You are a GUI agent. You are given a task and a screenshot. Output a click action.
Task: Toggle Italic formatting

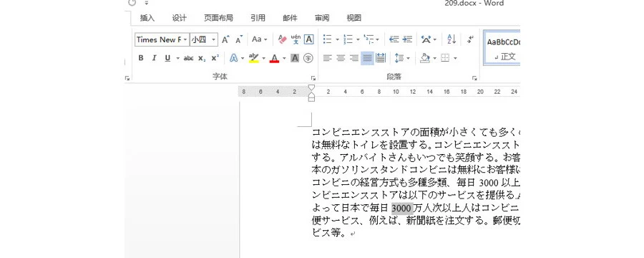point(154,59)
